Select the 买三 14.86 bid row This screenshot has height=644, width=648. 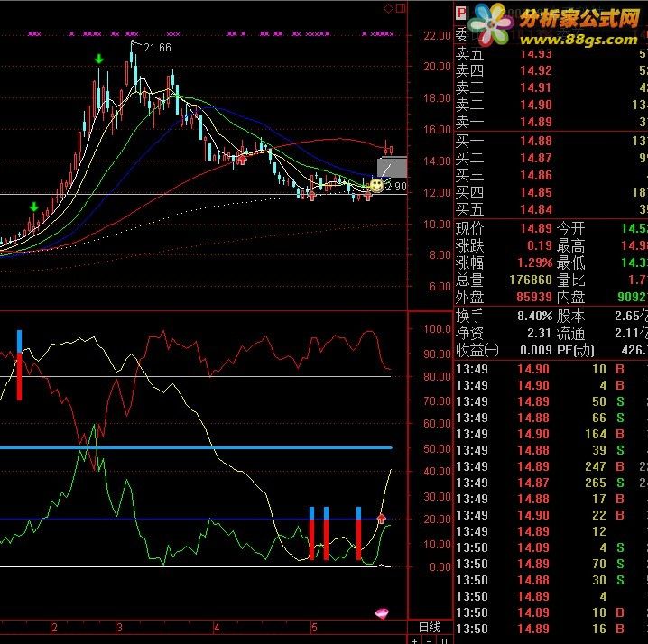[x=551, y=175]
